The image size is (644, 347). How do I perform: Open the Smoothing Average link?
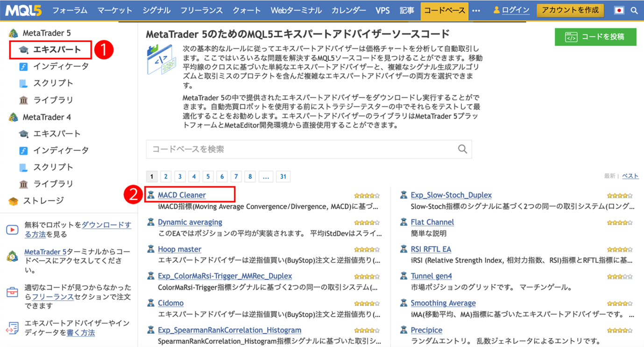click(x=443, y=303)
